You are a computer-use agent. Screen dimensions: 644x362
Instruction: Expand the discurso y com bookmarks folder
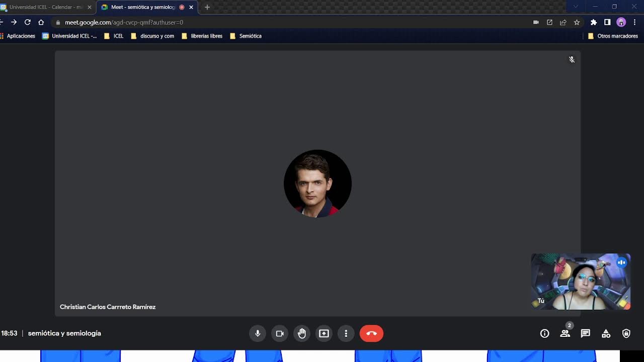152,36
